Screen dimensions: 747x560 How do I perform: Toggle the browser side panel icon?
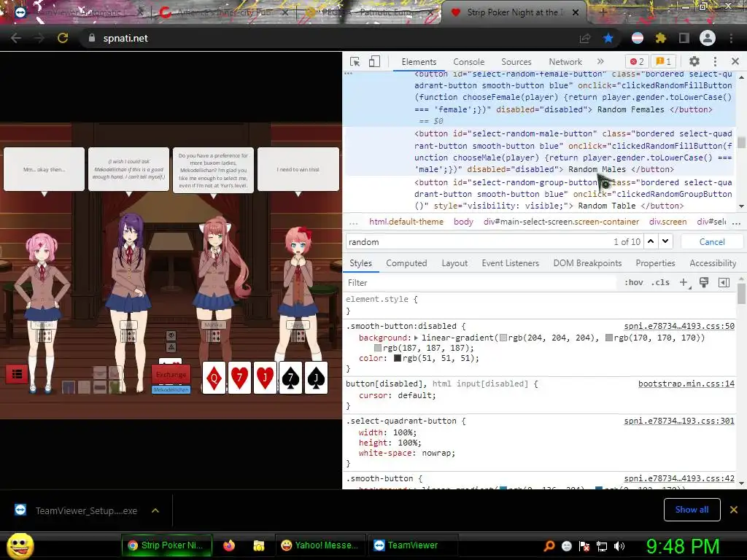tap(684, 38)
